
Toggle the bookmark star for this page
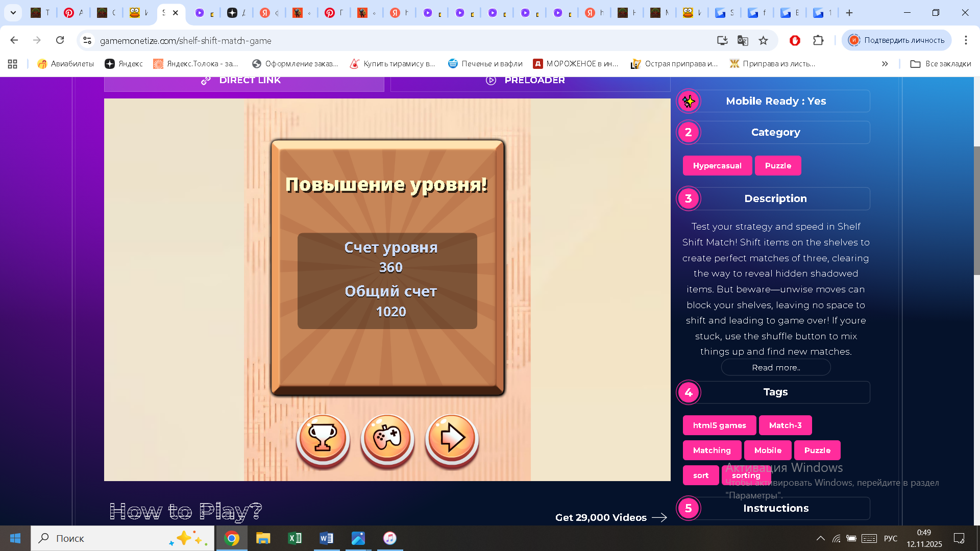tap(764, 40)
